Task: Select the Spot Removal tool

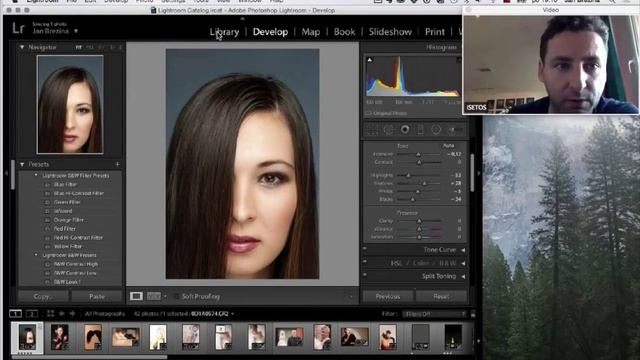Action: (x=389, y=129)
